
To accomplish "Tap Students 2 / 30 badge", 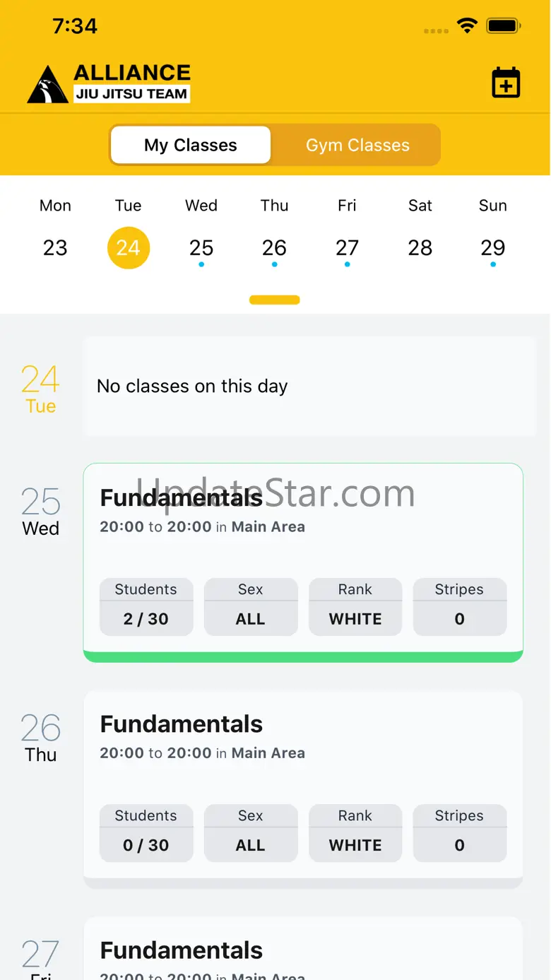I will coord(146,607).
